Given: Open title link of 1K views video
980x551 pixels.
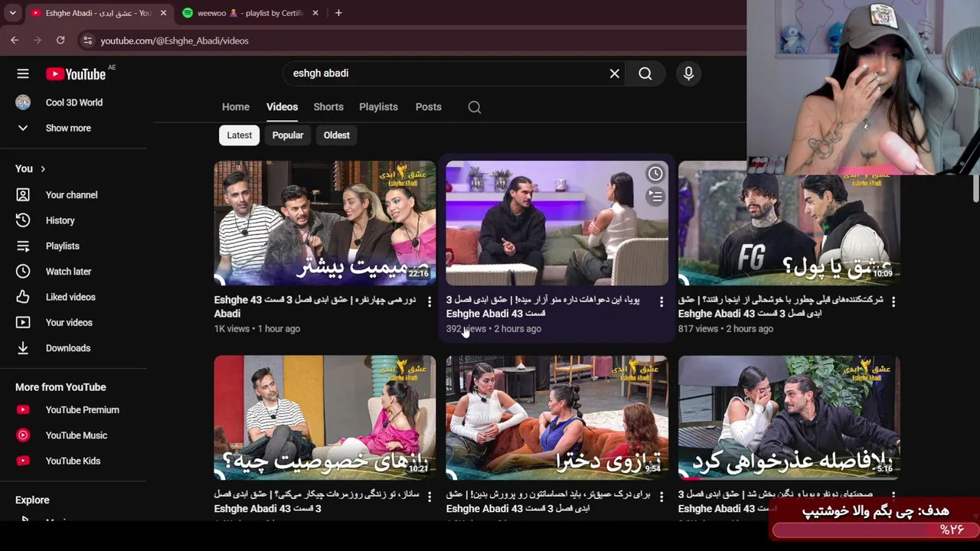Looking at the screenshot, I should pos(315,307).
